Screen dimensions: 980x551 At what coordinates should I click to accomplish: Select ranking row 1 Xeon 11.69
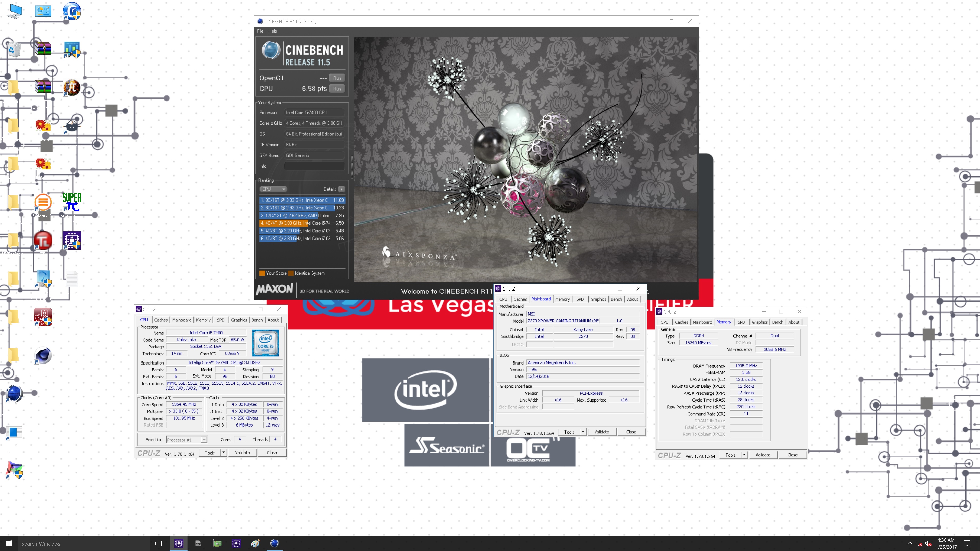302,200
